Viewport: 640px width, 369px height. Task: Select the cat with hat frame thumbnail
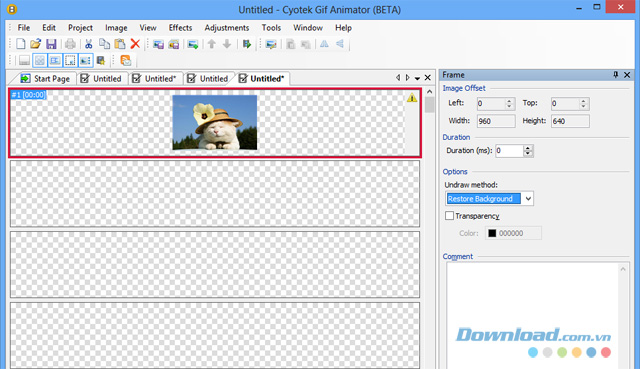click(215, 122)
